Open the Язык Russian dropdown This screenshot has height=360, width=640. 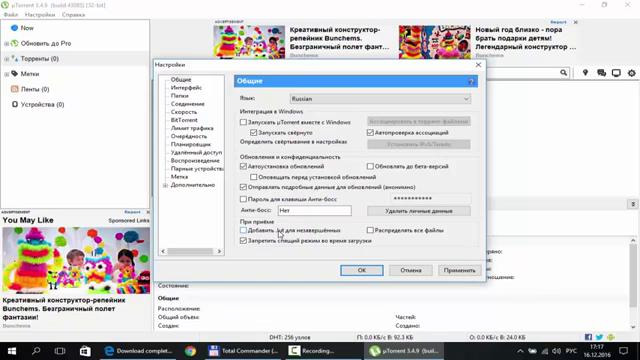pyautogui.click(x=380, y=99)
